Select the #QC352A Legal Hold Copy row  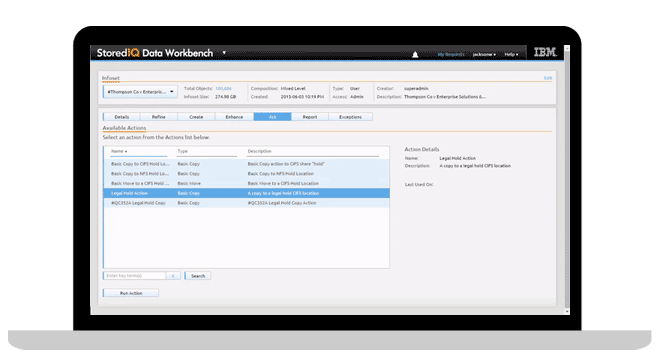(x=247, y=203)
